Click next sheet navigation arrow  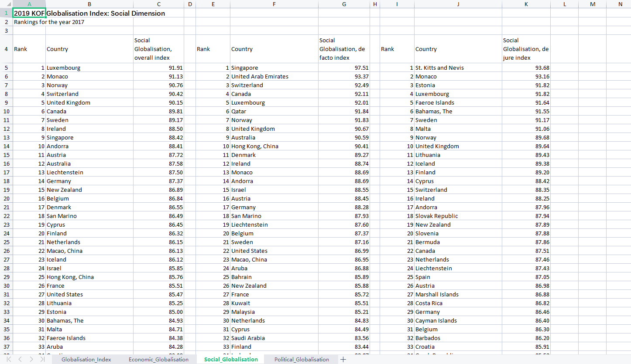pos(31,359)
